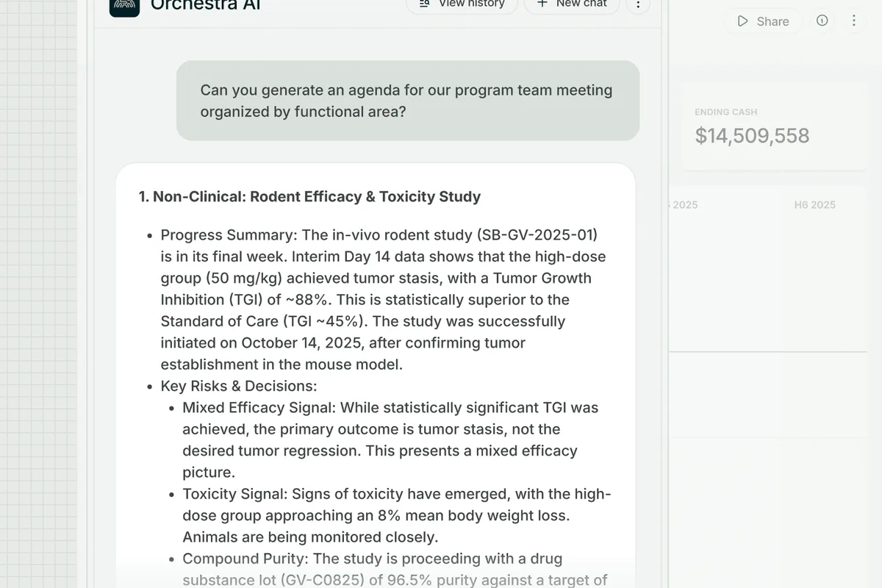Click the Non-Clinical Rodent Efficacy heading
The width and height of the screenshot is (882, 588).
tap(309, 196)
